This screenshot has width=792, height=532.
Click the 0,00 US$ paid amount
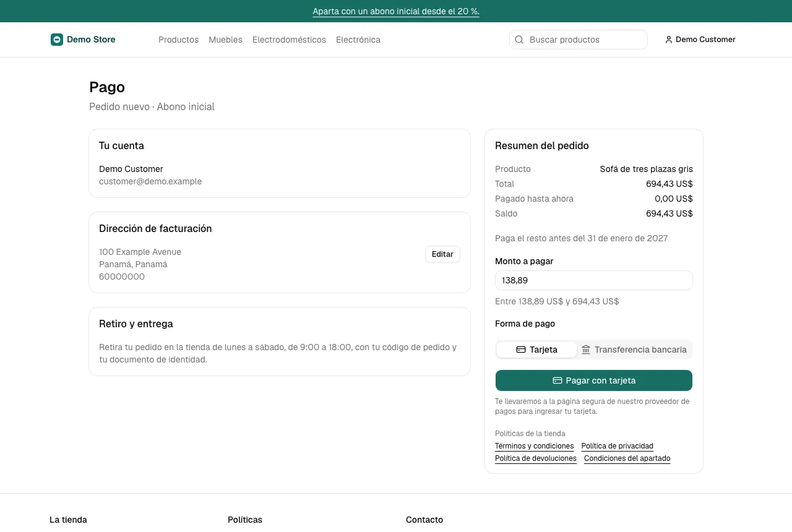(674, 199)
